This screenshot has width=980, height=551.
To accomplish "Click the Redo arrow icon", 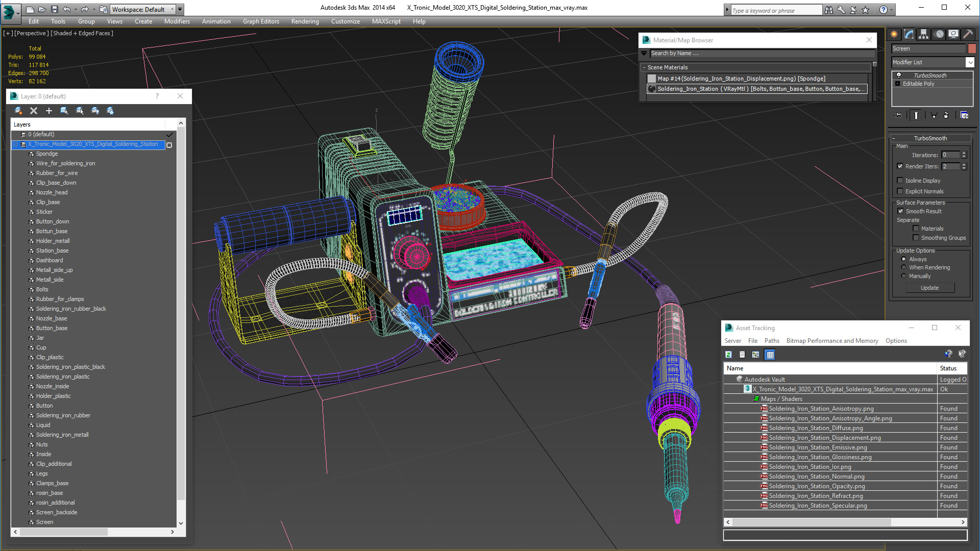I will click(x=85, y=9).
